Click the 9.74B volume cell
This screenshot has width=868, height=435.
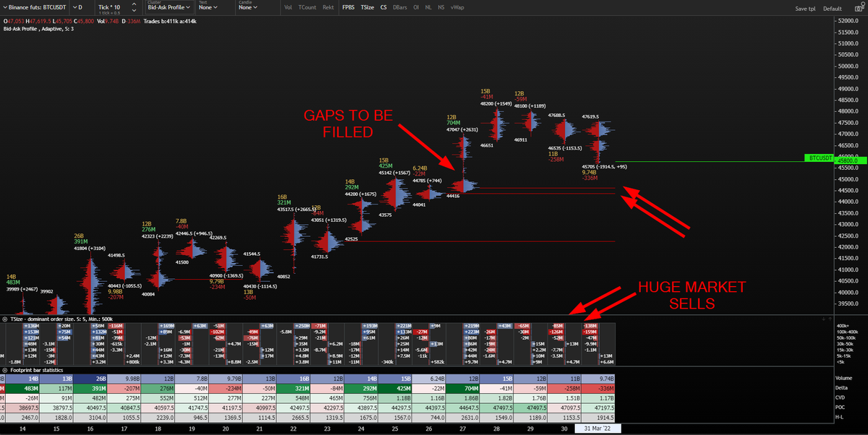click(x=600, y=377)
